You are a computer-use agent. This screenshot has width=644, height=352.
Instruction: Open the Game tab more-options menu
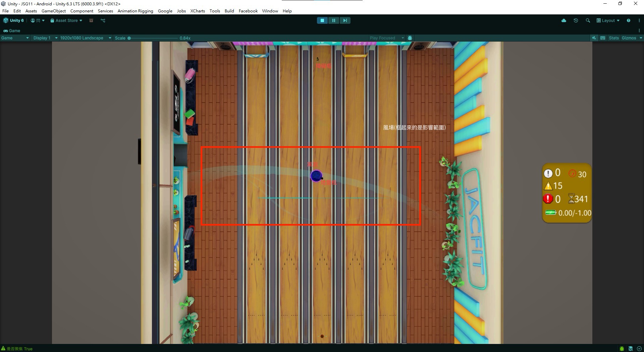click(x=639, y=31)
